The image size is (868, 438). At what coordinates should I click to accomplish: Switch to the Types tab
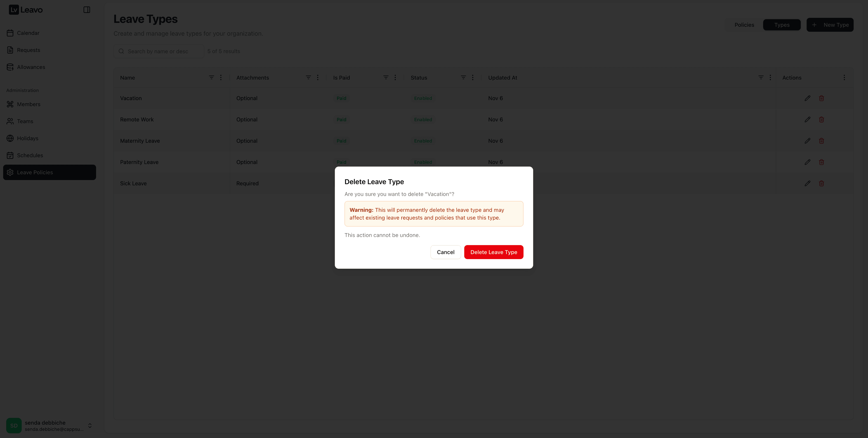(782, 25)
